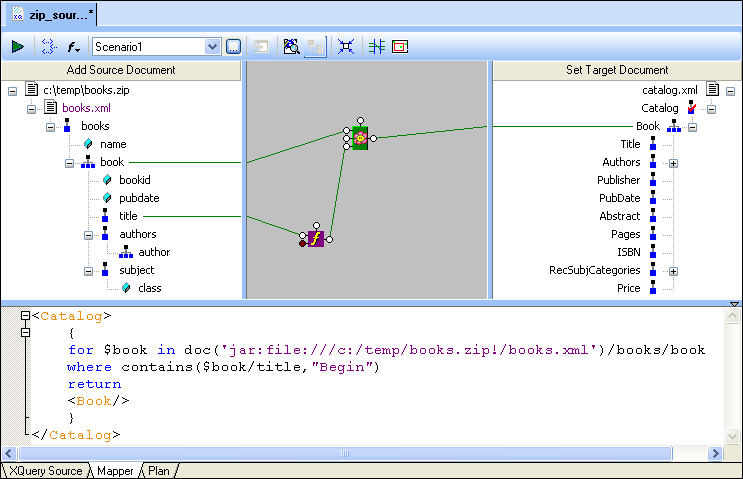Click the dashed-arrows mapping toolbar icon
Screen dimensions: 743x479
[49, 46]
